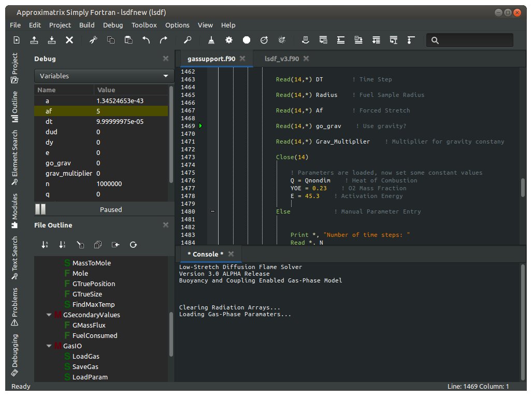Click the Save file download-tray icon

coord(52,40)
